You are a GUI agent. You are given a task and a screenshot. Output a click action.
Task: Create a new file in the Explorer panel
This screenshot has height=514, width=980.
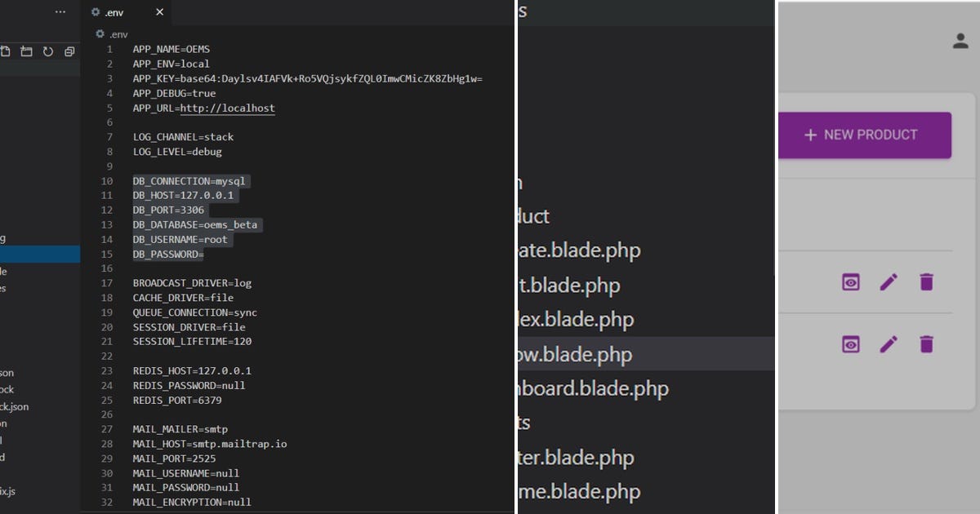click(x=7, y=51)
